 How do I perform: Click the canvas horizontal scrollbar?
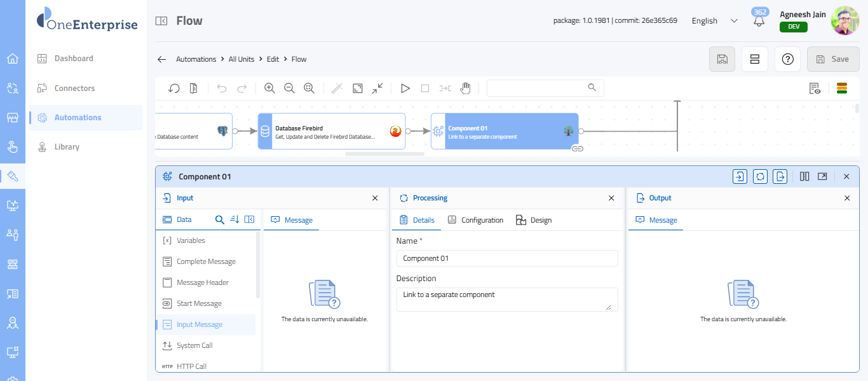coord(384,153)
